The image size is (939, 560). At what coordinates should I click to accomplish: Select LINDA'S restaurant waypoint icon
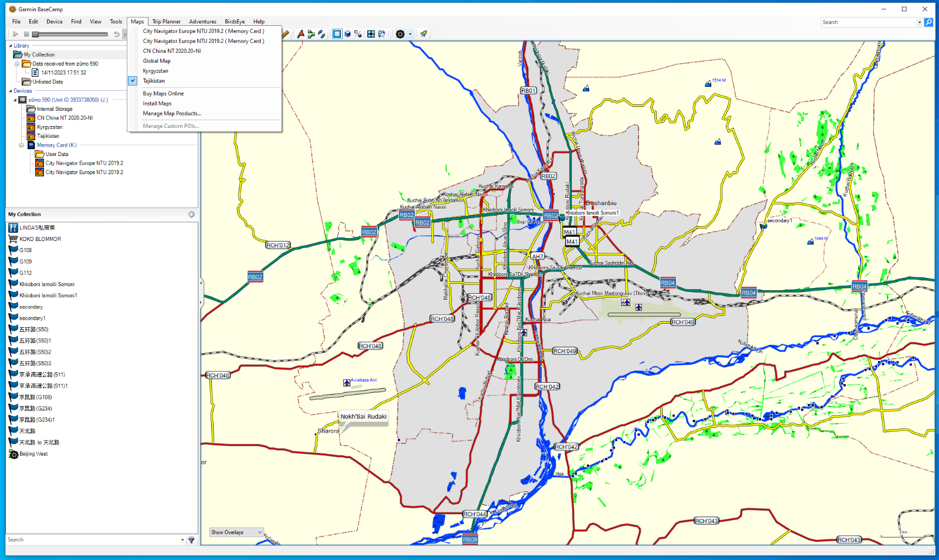(x=13, y=228)
